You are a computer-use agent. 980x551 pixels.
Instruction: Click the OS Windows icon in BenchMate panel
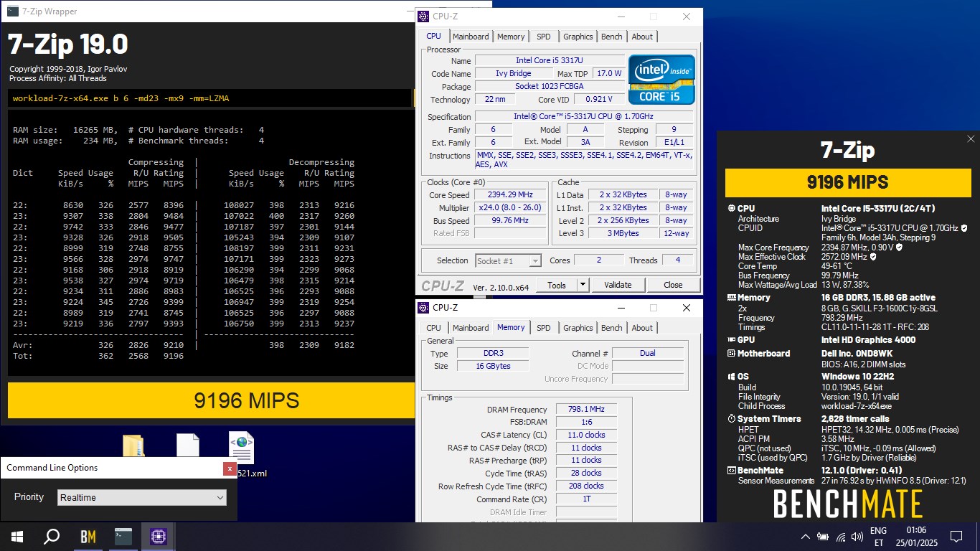pos(731,377)
